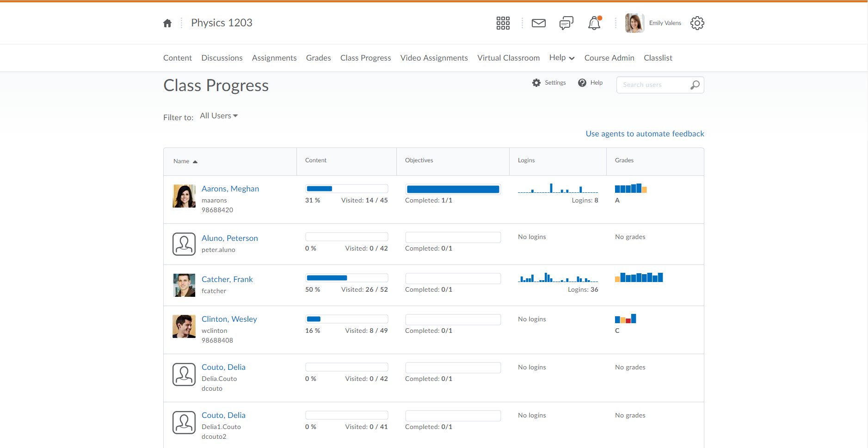Image resolution: width=868 pixels, height=448 pixels.
Task: Click Physics 1203 course title
Action: click(x=222, y=23)
